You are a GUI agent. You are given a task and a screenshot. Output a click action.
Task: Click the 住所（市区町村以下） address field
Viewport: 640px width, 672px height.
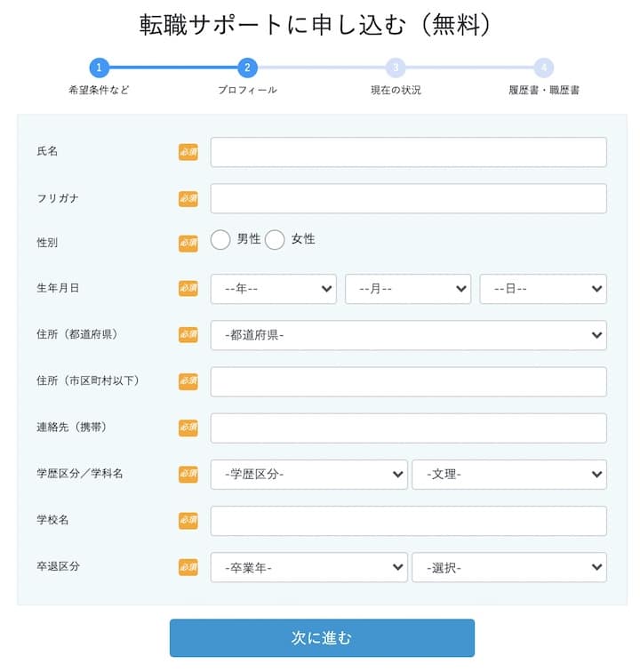coord(408,381)
